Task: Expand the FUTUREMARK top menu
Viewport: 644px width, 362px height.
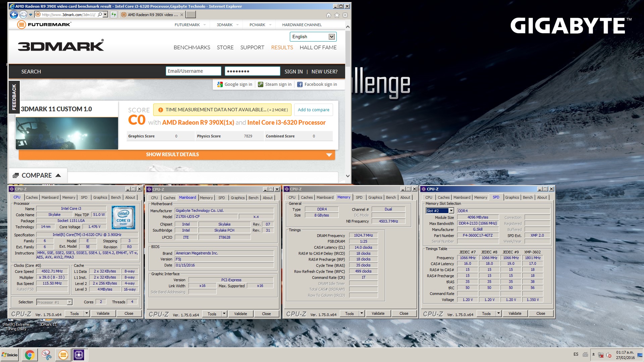Action: 204,25
